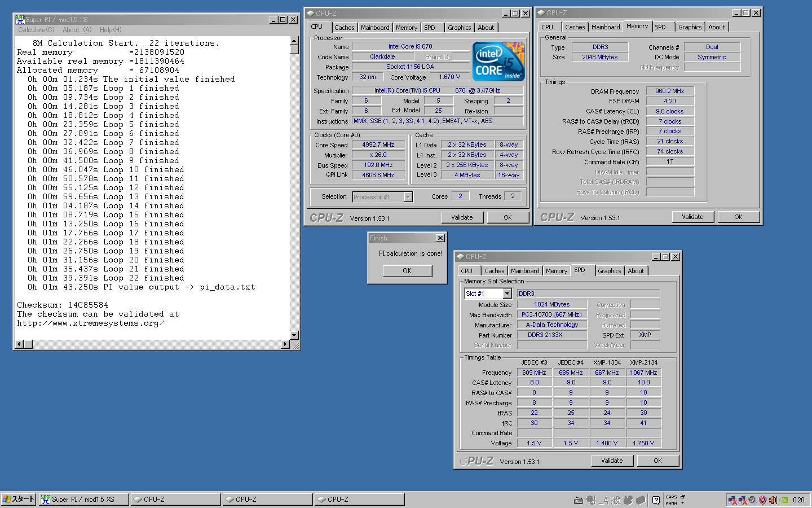Select SPD tab in CPU-Z Memory window

660,27
